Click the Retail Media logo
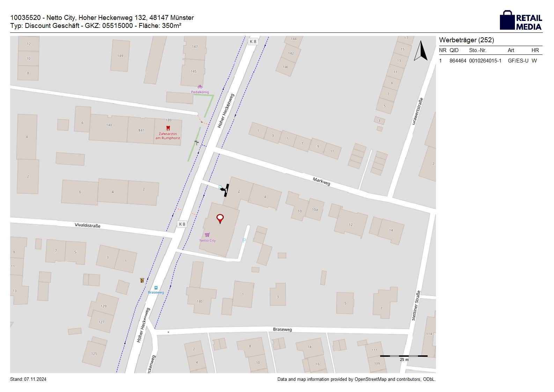This screenshot has height=392, width=554. 520,20
